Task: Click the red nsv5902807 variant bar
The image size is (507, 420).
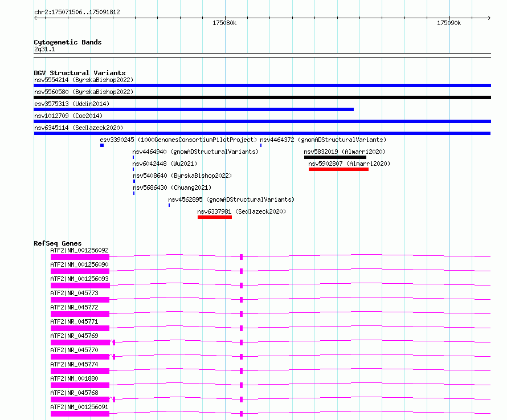Action: pyautogui.click(x=338, y=169)
